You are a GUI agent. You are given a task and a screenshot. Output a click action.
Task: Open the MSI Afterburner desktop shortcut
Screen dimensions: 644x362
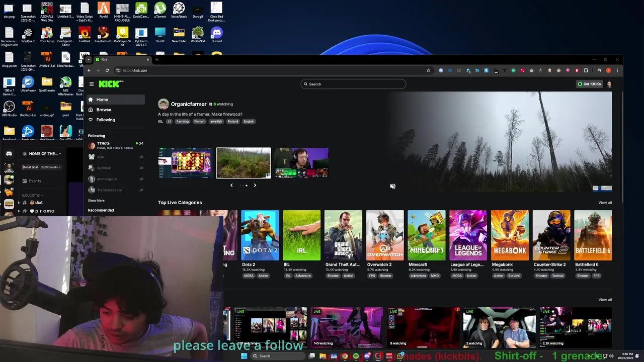(x=66, y=86)
